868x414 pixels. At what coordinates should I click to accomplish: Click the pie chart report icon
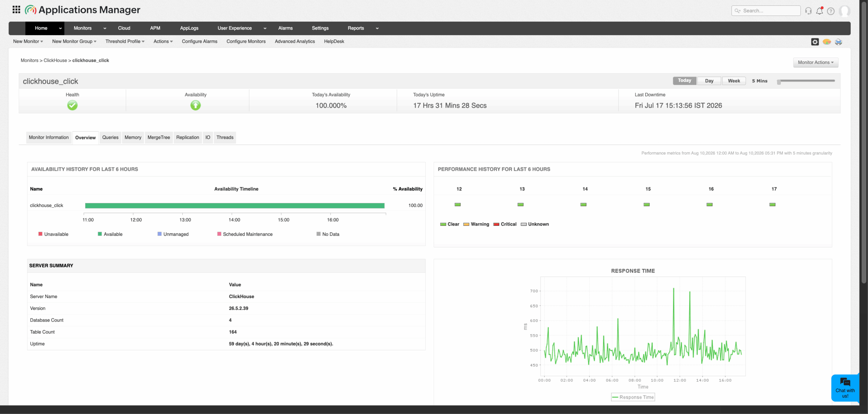(827, 42)
